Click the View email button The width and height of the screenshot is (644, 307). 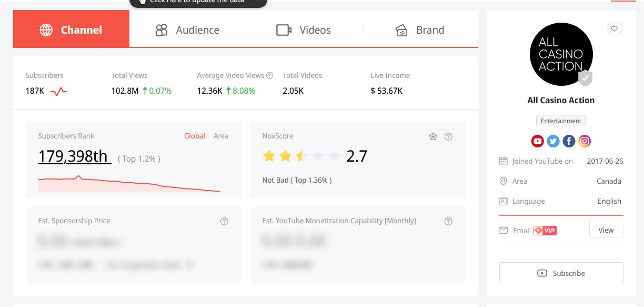(606, 230)
